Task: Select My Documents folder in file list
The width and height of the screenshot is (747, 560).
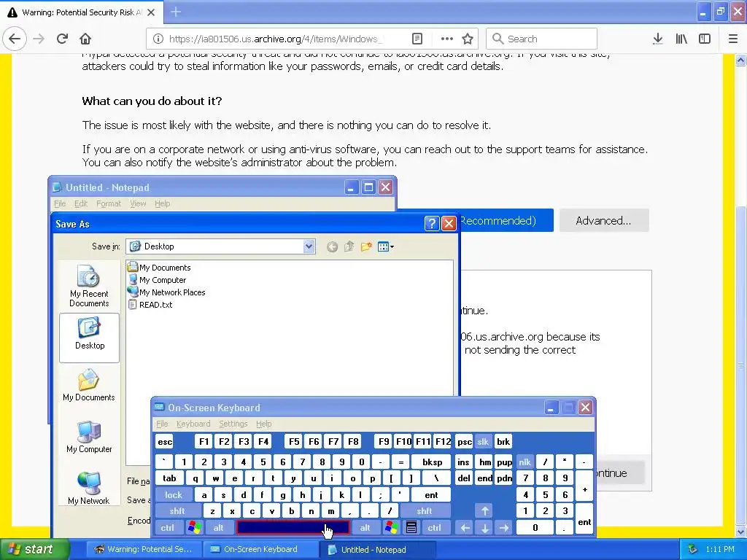Action: tap(160, 268)
